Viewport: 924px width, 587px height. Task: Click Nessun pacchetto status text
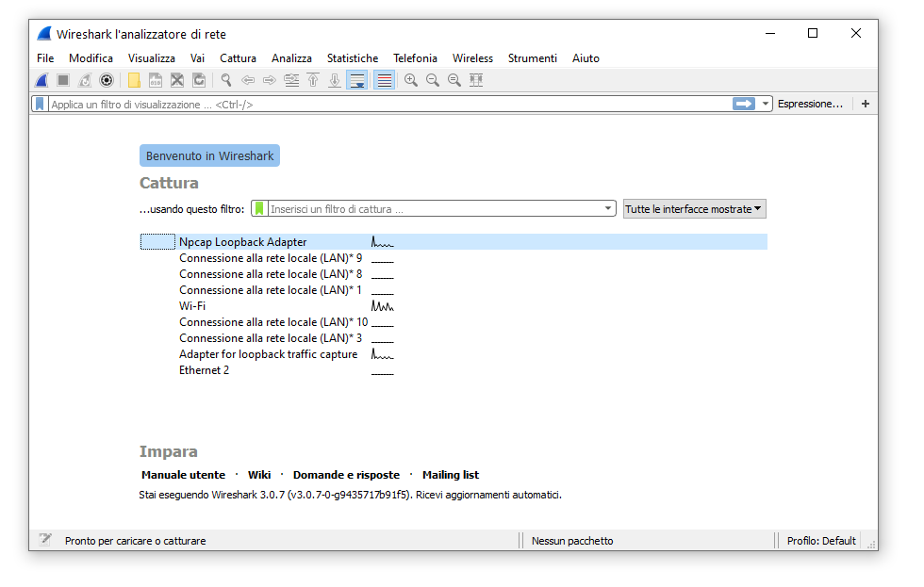coord(572,541)
